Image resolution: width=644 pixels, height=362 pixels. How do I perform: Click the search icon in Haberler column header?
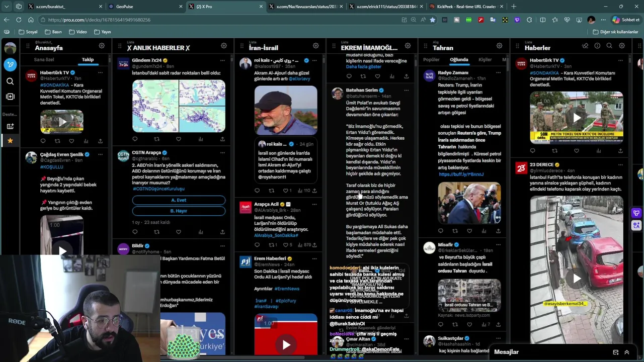pos(609,46)
